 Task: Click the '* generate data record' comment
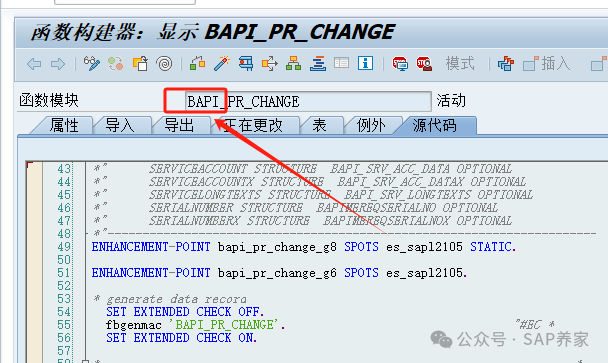click(x=170, y=299)
